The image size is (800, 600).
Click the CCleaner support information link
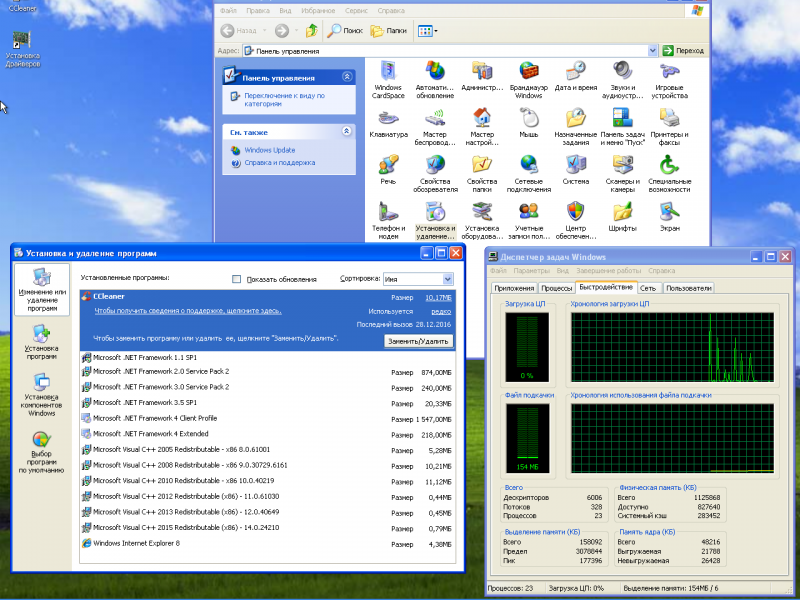point(188,311)
